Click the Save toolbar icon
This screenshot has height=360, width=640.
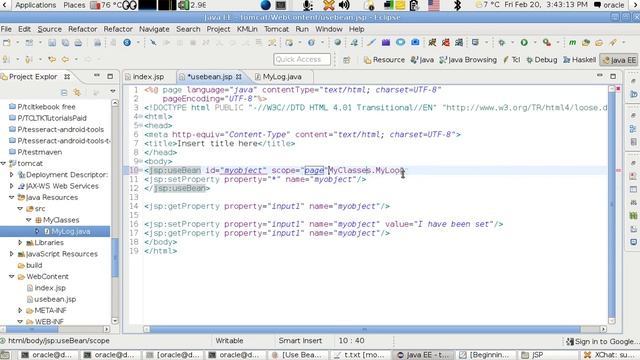[x=52, y=42]
